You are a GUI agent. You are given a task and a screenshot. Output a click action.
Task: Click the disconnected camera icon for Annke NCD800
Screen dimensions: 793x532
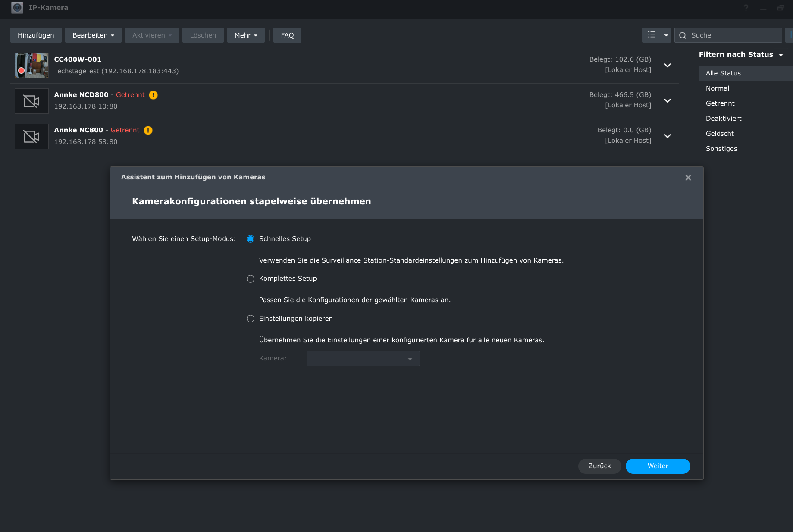coord(31,101)
